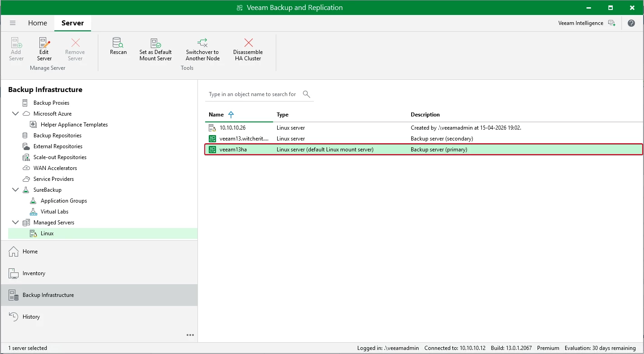The image size is (644, 354).
Task: Select the Managed Servers tree node
Action: 54,223
